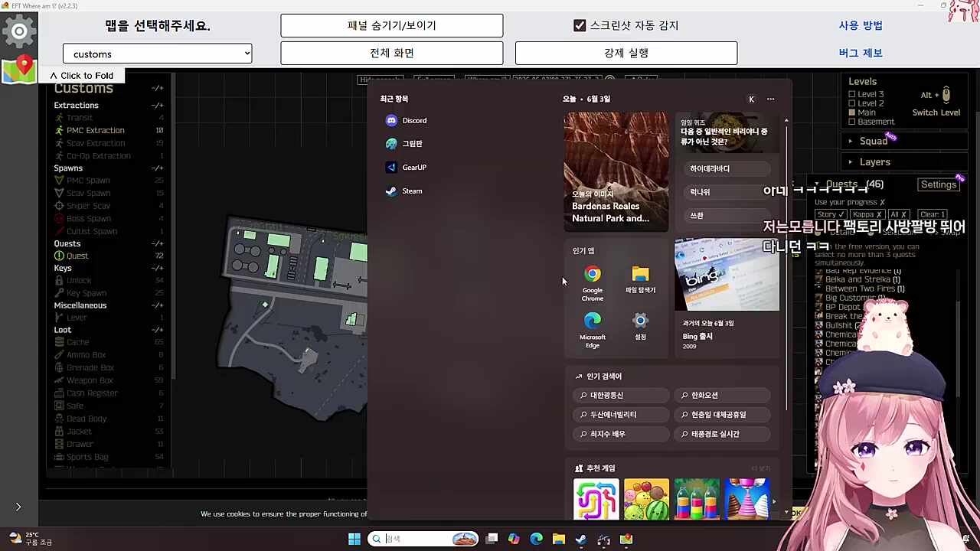Viewport: 980px width, 551px height.
Task: Open 설정 gear in popular apps
Action: click(x=640, y=326)
